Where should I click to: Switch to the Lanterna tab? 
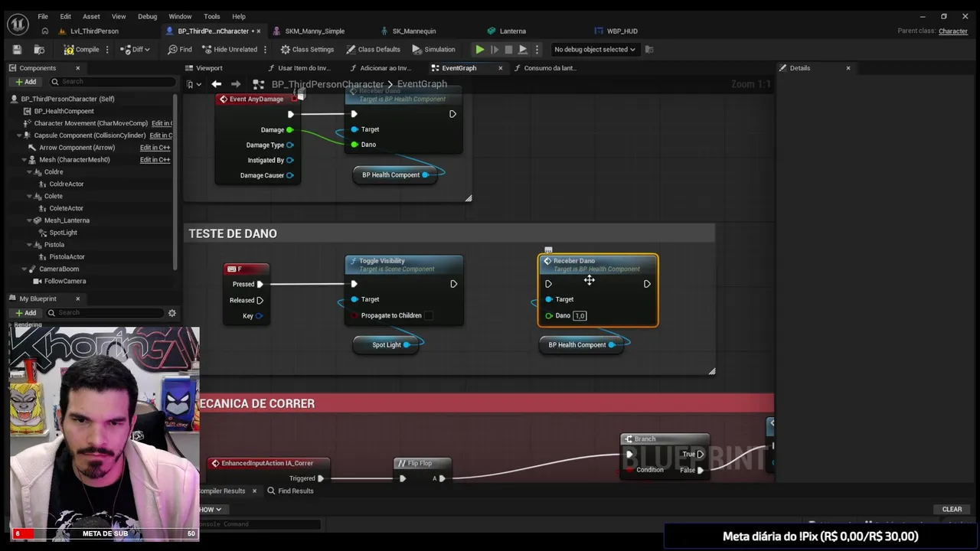point(512,31)
